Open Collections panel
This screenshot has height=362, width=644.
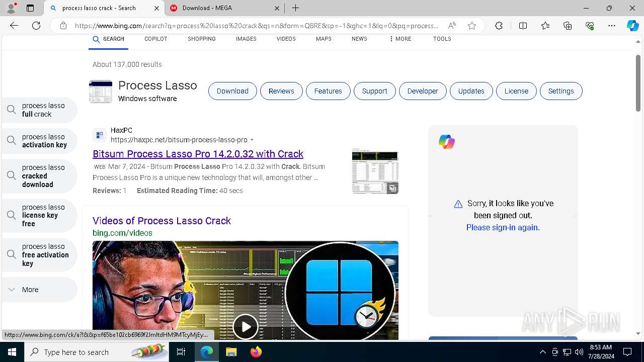[x=568, y=26]
